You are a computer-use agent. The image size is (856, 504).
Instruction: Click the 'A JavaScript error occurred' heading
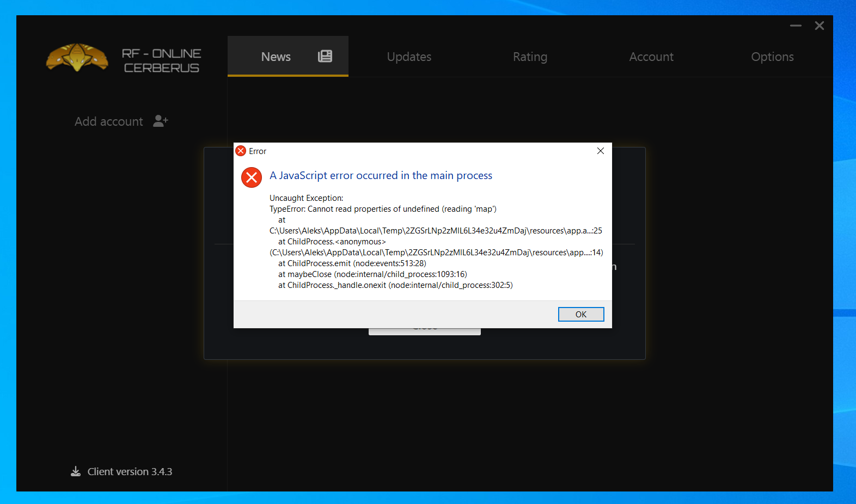pyautogui.click(x=381, y=175)
